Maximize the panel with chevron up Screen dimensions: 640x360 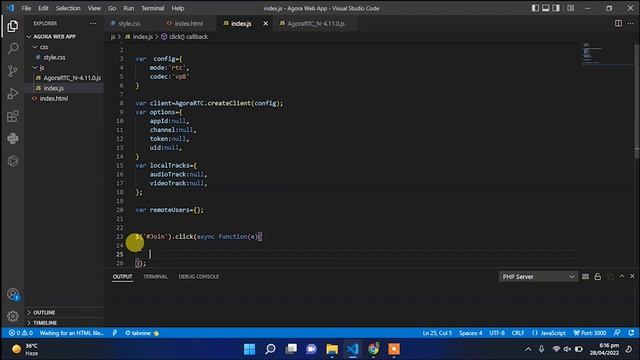(x=622, y=276)
